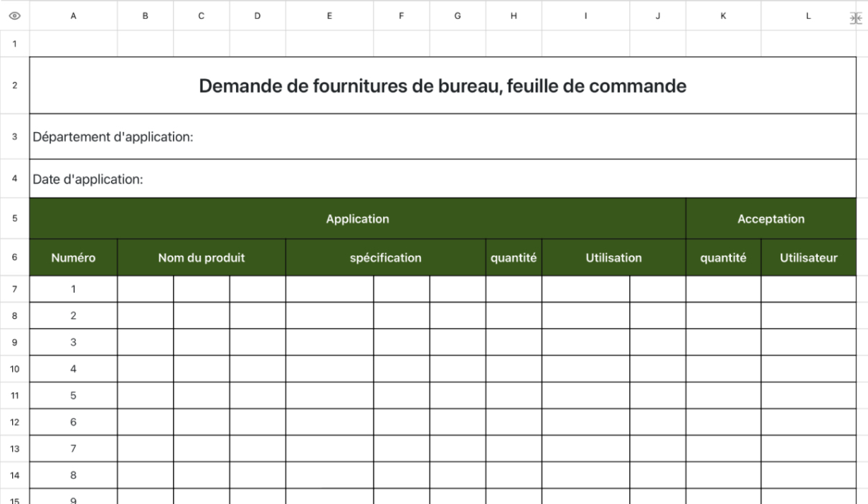The width and height of the screenshot is (868, 504).
Task: Select column F header
Action: click(x=401, y=16)
